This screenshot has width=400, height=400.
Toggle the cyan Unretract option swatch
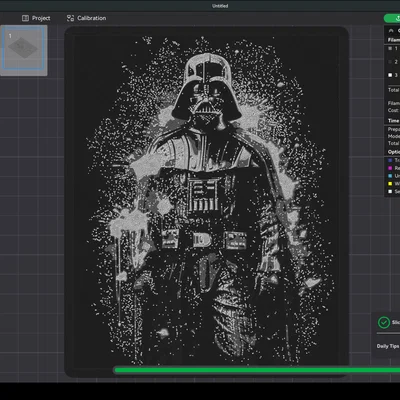(x=390, y=176)
